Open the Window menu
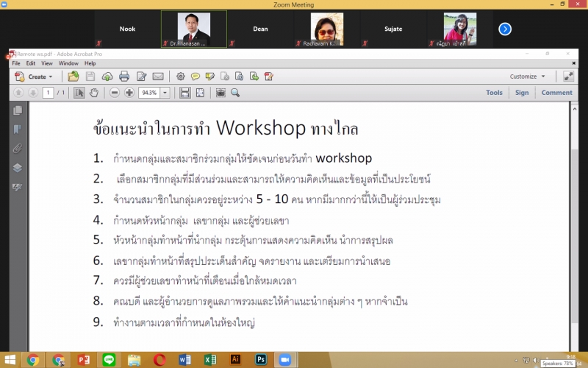Image resolution: width=588 pixels, height=368 pixels. pyautogui.click(x=68, y=63)
